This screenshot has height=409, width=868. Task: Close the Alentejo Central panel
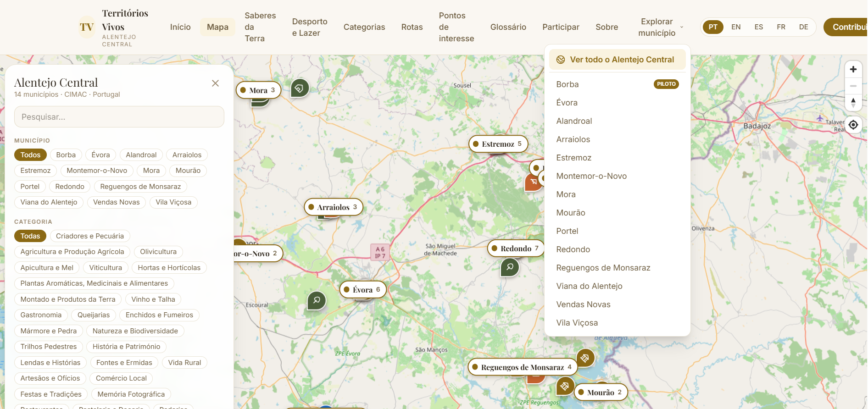pos(215,83)
